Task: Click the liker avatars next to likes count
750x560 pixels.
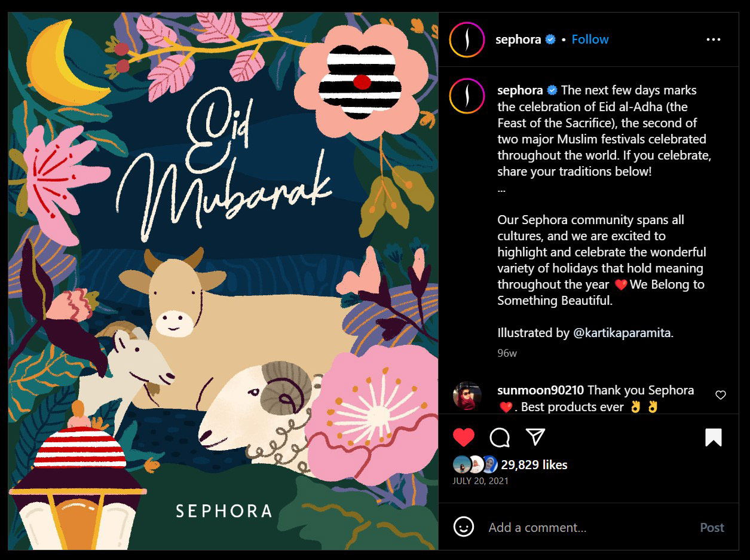Action: (476, 464)
